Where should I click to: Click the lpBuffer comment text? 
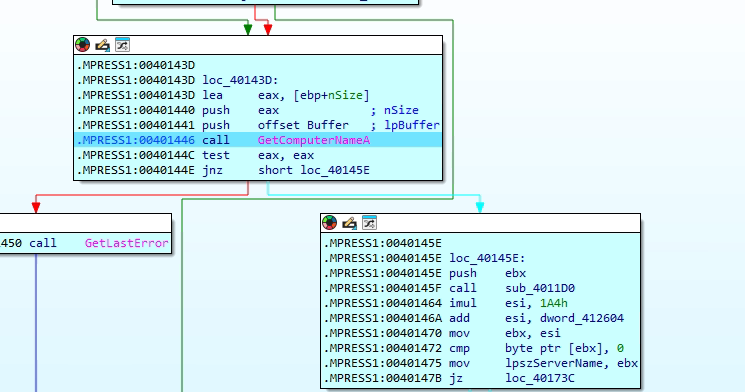coord(411,125)
